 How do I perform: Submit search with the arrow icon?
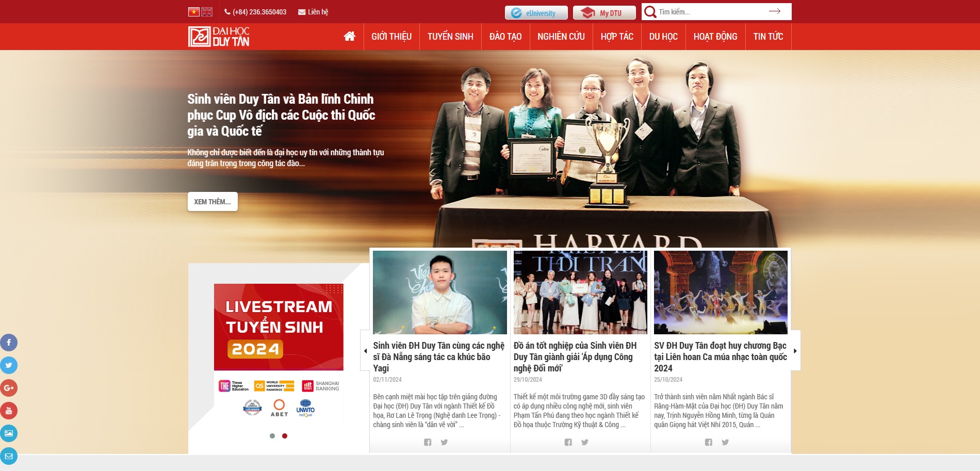coord(775,11)
